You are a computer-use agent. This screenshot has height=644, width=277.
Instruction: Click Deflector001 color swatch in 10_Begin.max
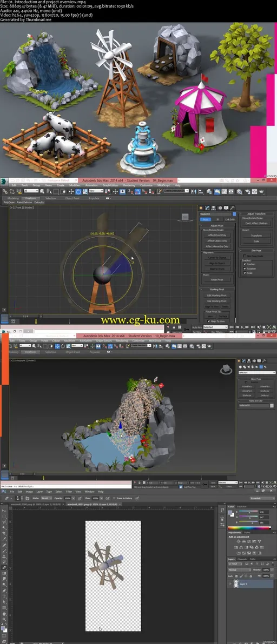272,405
